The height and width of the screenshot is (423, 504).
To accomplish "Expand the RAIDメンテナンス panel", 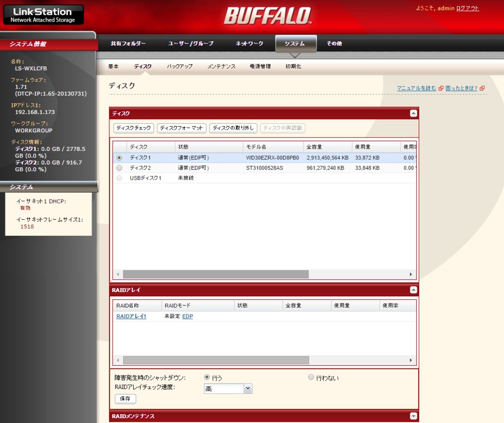I will (413, 416).
